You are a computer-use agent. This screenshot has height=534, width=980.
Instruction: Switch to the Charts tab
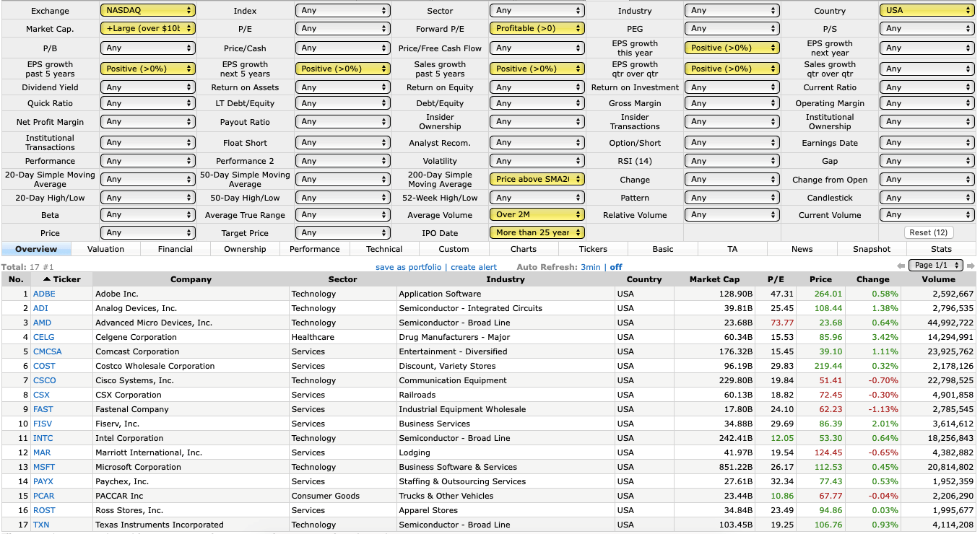click(x=523, y=248)
